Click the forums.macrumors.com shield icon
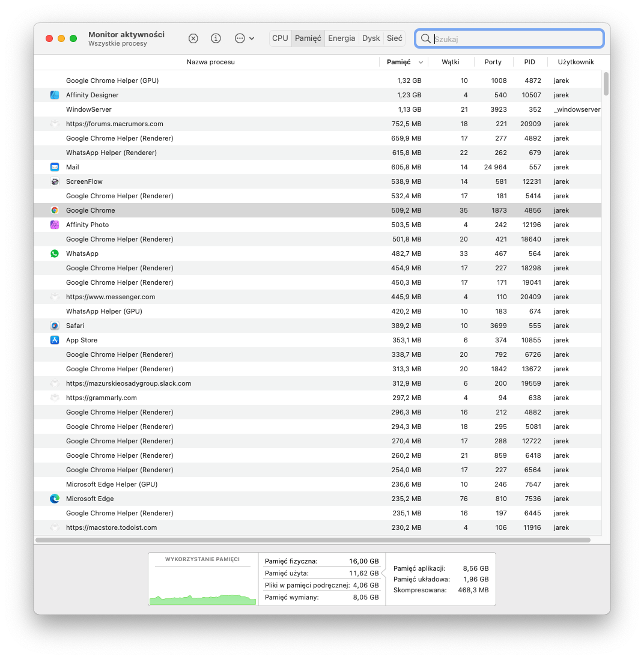 [x=55, y=124]
